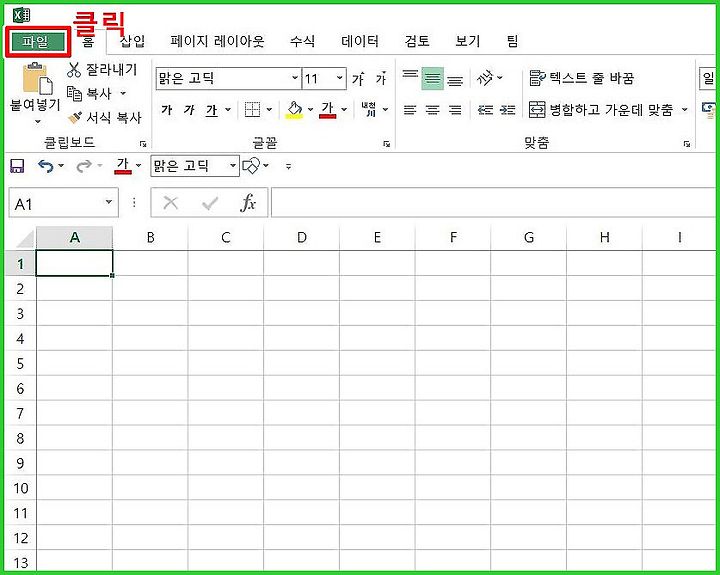This screenshot has width=720, height=575.
Task: Click the cancel X formula icon
Action: [171, 203]
